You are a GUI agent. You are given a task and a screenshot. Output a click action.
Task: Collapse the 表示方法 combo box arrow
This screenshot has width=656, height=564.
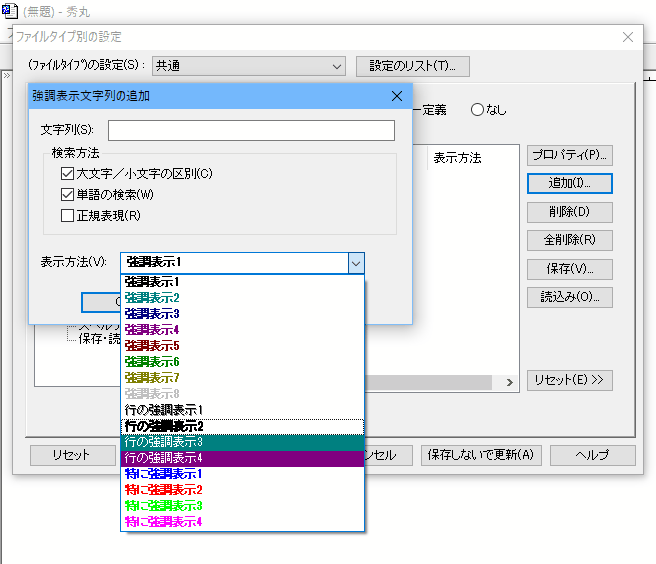356,264
